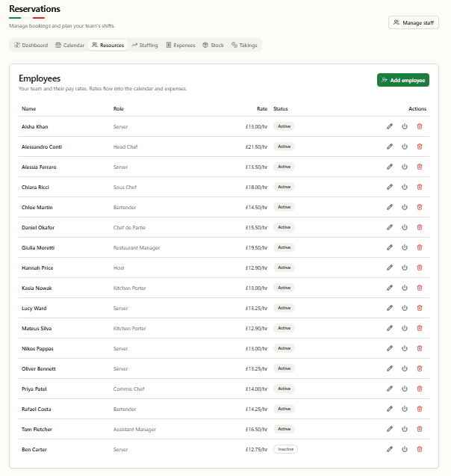The width and height of the screenshot is (451, 476).
Task: Delete Tom Fletcher's row
Action: click(420, 429)
